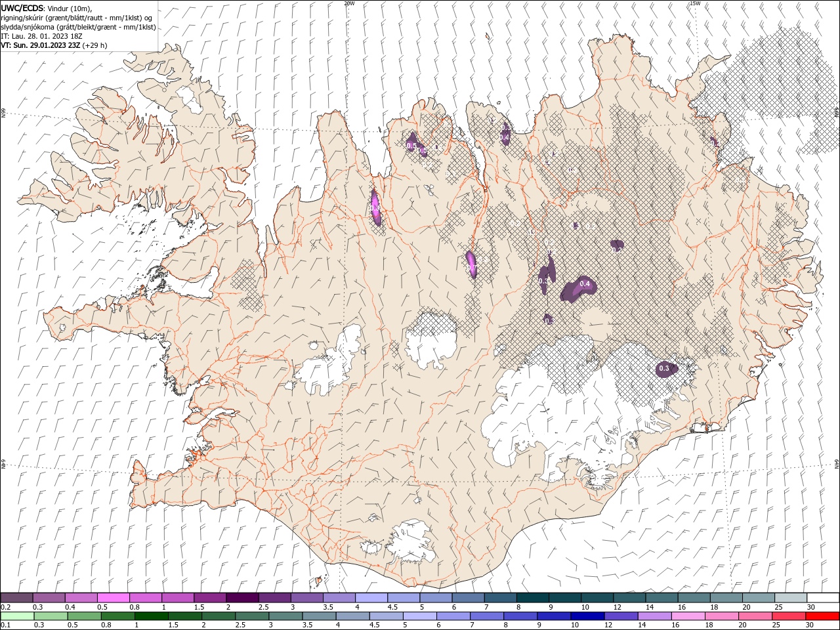Click the '(+29 h)' forecast offset text
This screenshot has height=630, width=840.
coord(94,45)
